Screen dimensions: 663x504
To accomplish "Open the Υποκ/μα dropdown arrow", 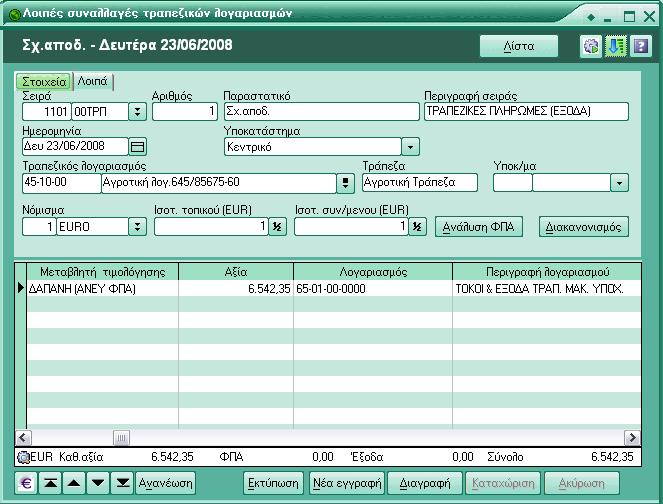I will point(619,183).
